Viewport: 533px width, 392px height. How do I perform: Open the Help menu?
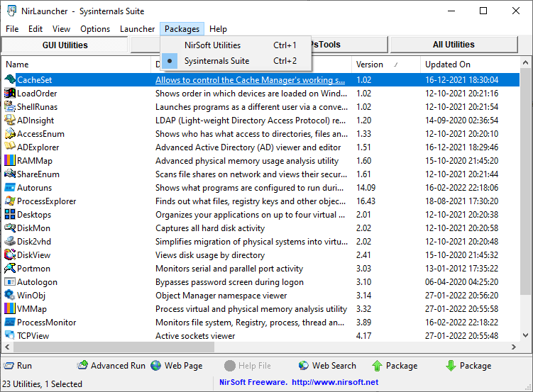pyautogui.click(x=218, y=29)
